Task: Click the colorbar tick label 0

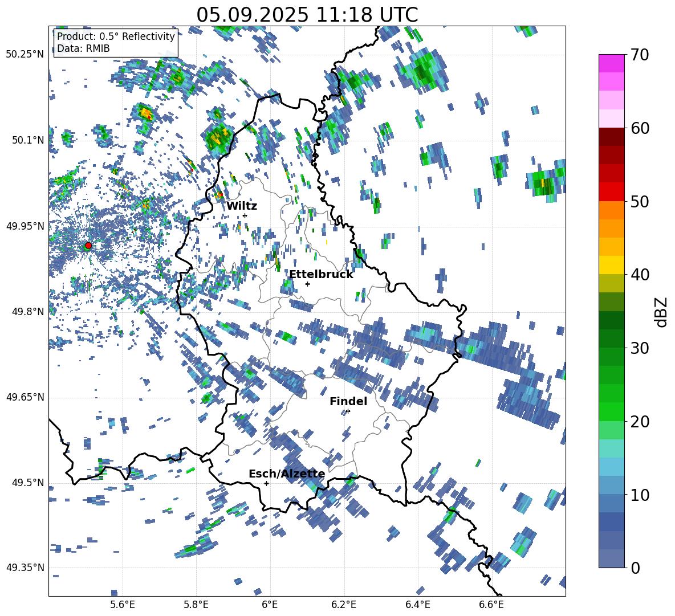Action: click(635, 568)
